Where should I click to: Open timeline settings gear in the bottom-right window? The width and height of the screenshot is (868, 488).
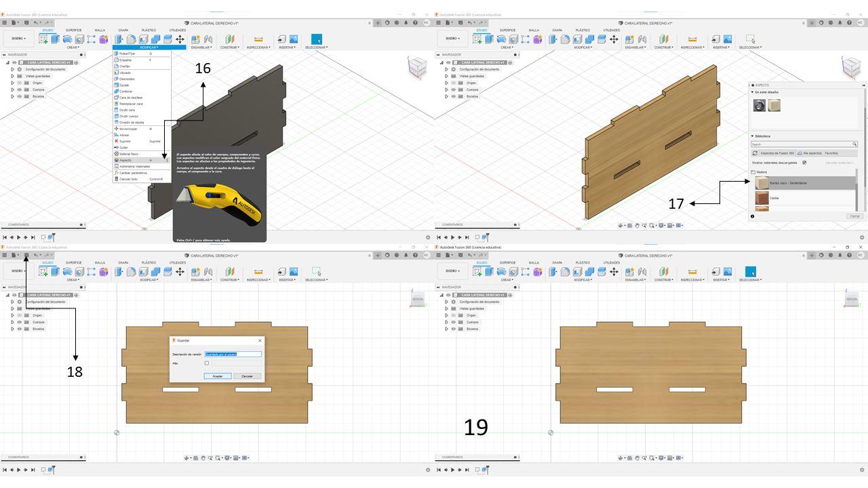[862, 469]
